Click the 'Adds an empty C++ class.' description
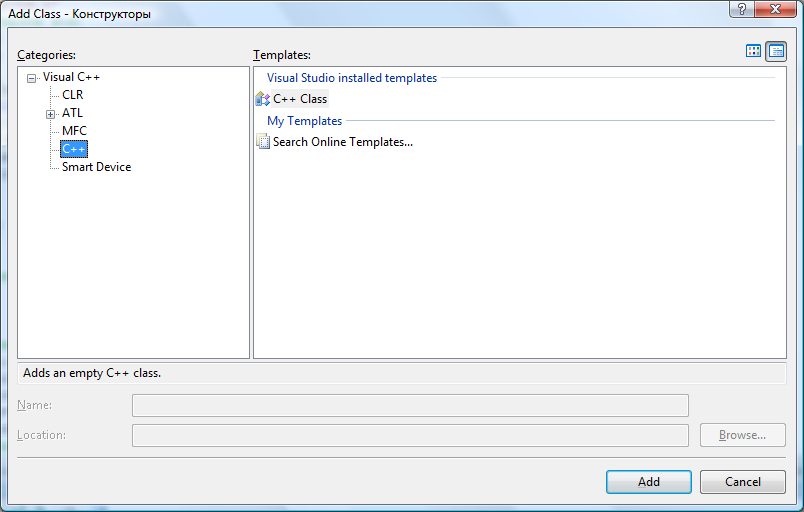804x512 pixels. 92,373
